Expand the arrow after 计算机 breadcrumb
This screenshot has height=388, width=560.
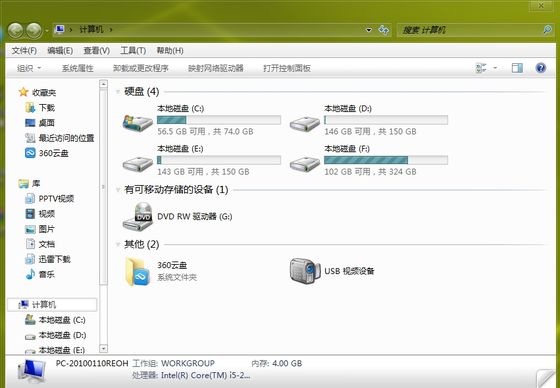point(111,30)
